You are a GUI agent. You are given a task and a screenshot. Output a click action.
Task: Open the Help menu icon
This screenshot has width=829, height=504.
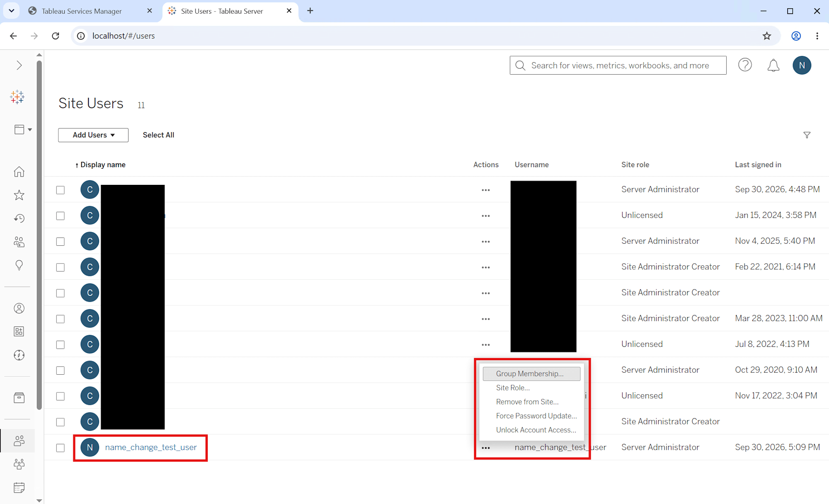(x=745, y=65)
